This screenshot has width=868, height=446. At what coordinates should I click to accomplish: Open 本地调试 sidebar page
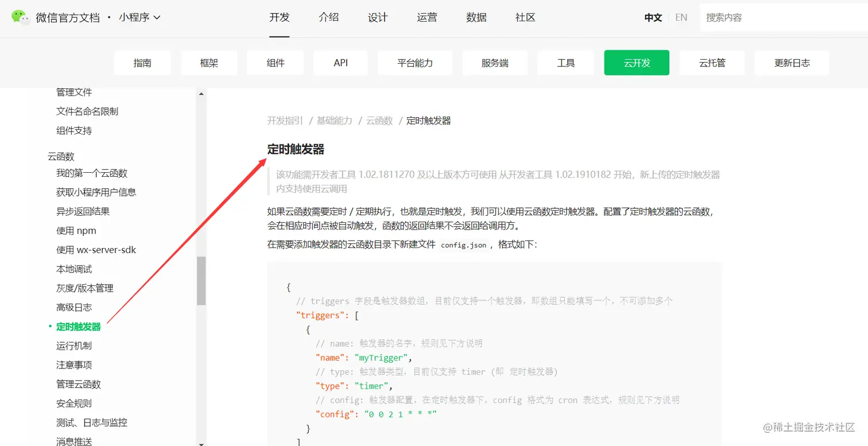click(74, 269)
